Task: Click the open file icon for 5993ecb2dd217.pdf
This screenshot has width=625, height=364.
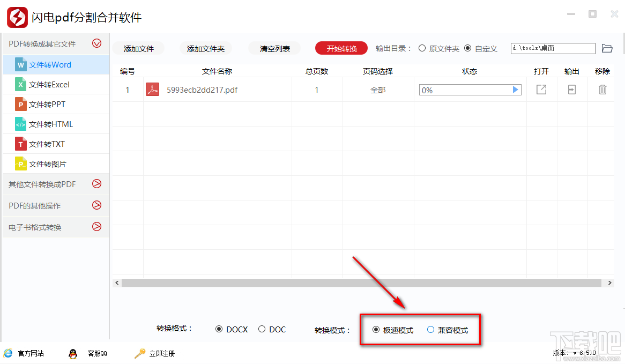Action: [x=541, y=90]
